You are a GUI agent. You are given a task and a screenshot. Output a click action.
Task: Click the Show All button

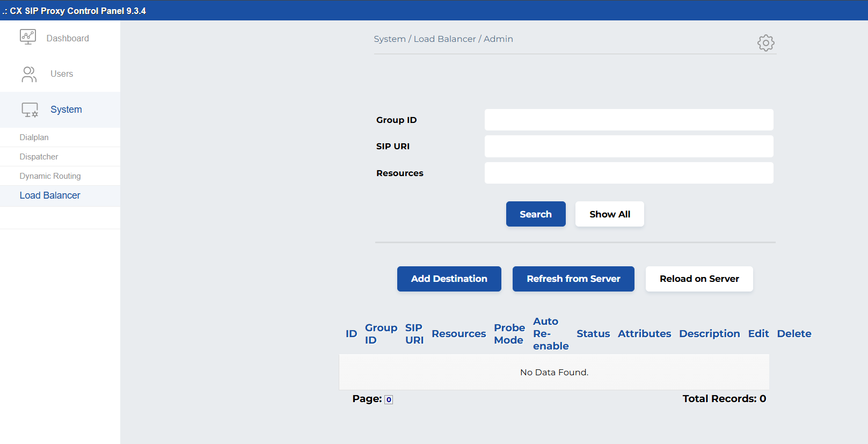coord(609,214)
